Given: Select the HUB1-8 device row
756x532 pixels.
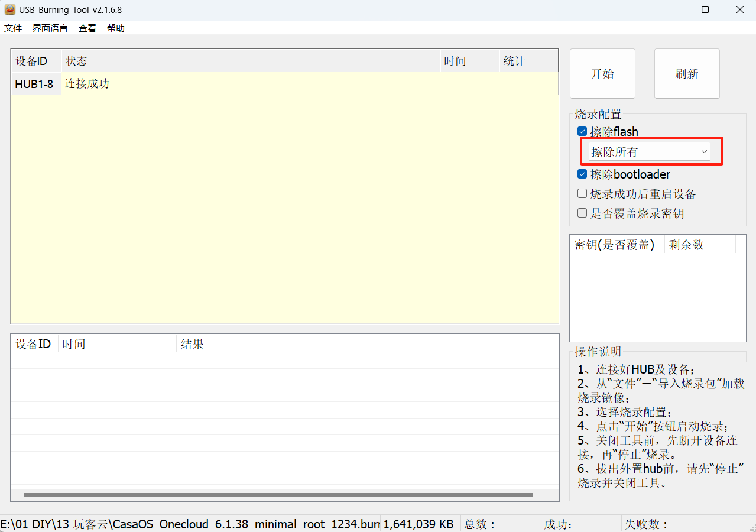Looking at the screenshot, I should [35, 84].
